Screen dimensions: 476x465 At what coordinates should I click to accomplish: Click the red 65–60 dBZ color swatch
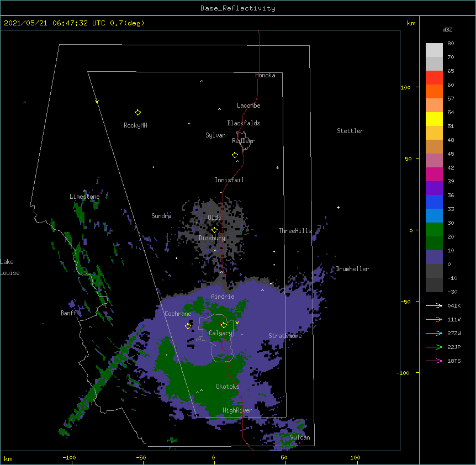coord(434,78)
